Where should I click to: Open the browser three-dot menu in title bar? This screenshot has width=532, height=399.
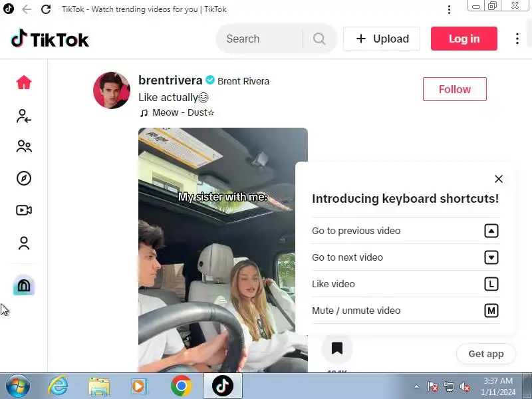[449, 9]
